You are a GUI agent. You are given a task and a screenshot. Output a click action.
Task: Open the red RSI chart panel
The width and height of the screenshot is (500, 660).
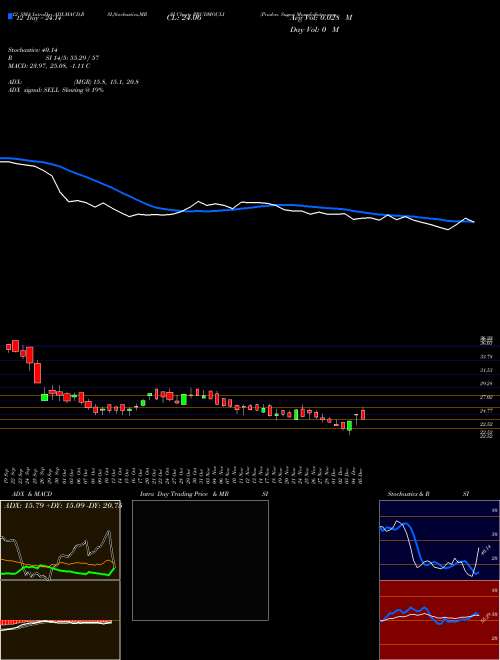point(439,620)
